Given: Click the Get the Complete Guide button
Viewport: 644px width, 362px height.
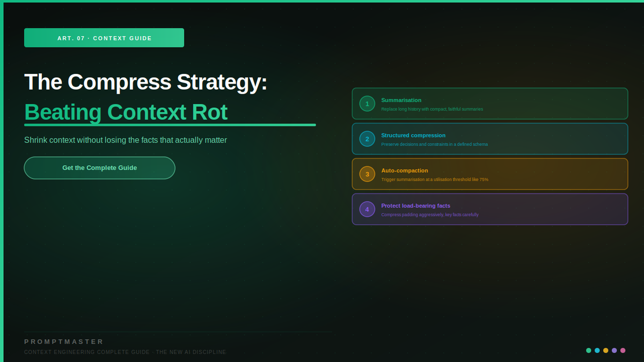Looking at the screenshot, I should (99, 168).
